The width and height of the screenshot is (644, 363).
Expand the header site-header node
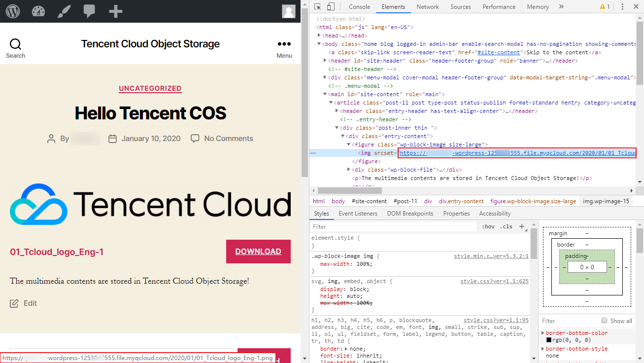325,61
